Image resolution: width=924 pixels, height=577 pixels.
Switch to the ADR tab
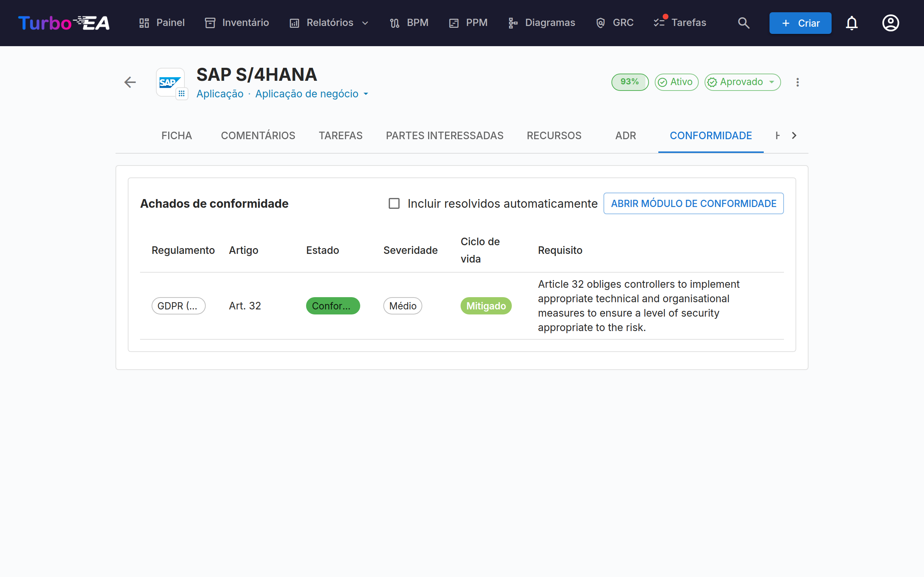(x=626, y=136)
